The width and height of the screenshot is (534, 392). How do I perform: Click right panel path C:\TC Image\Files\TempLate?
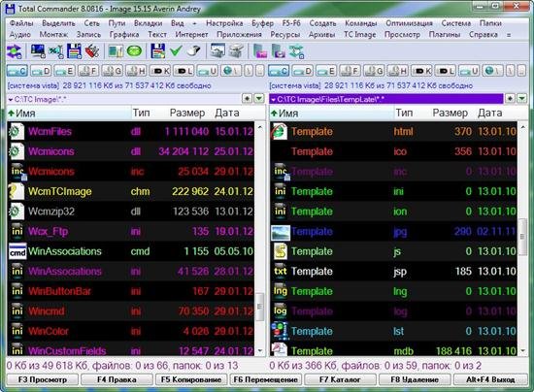point(386,99)
